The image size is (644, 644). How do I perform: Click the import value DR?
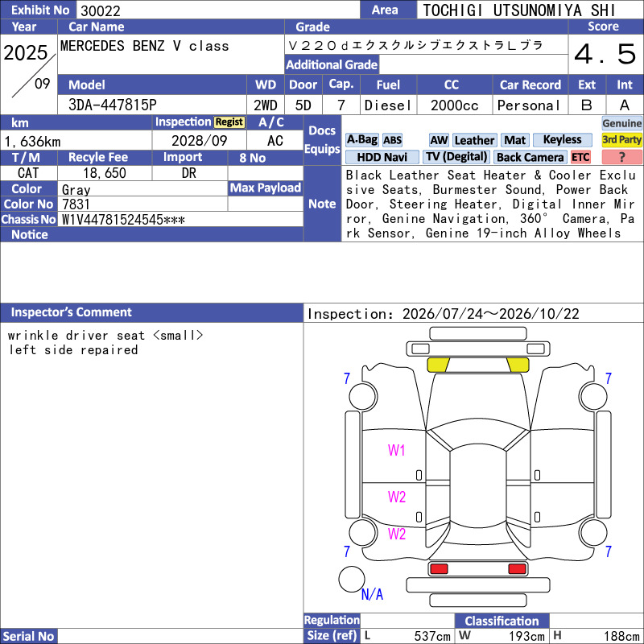pos(189,173)
